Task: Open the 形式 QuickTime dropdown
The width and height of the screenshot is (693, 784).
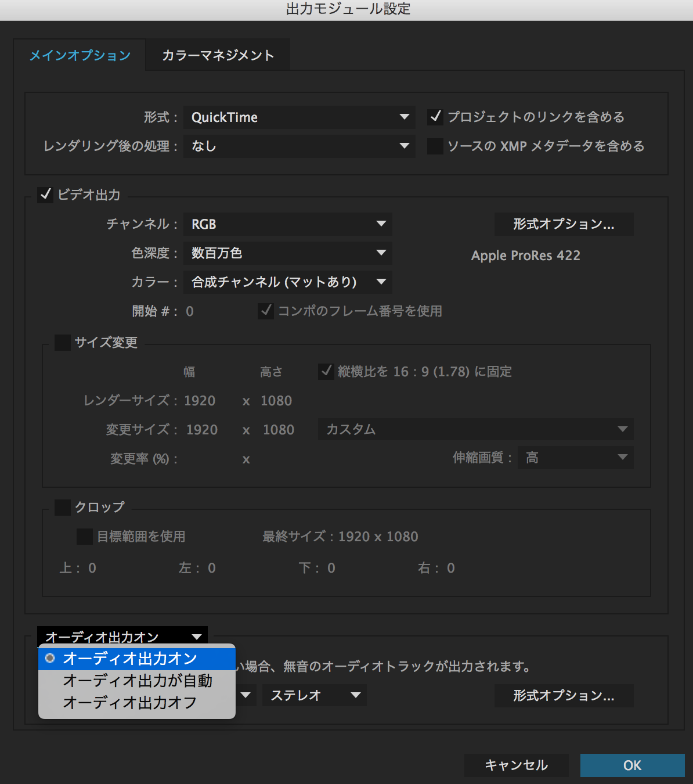Action: [299, 117]
